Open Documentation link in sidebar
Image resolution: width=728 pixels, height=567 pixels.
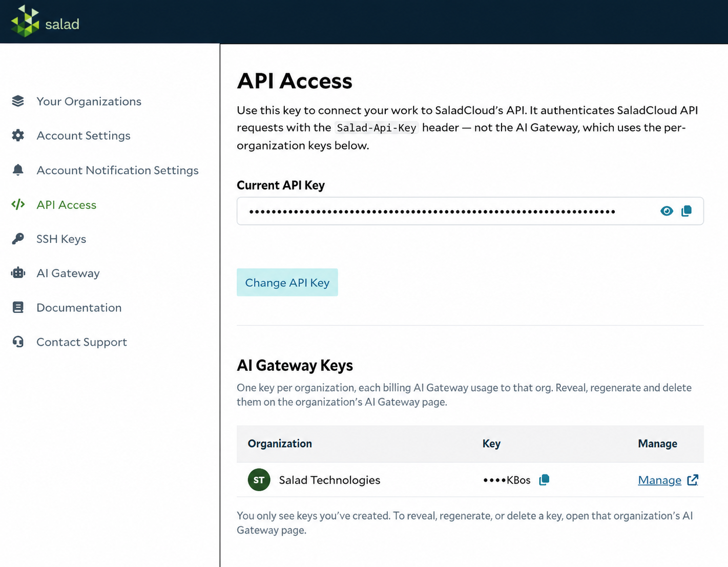pyautogui.click(x=79, y=308)
